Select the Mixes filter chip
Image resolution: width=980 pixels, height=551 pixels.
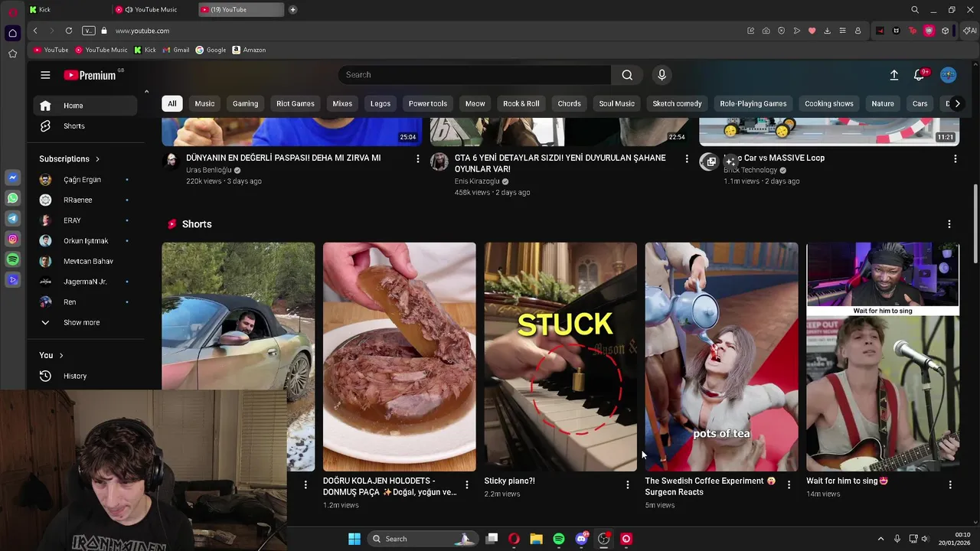click(x=342, y=104)
